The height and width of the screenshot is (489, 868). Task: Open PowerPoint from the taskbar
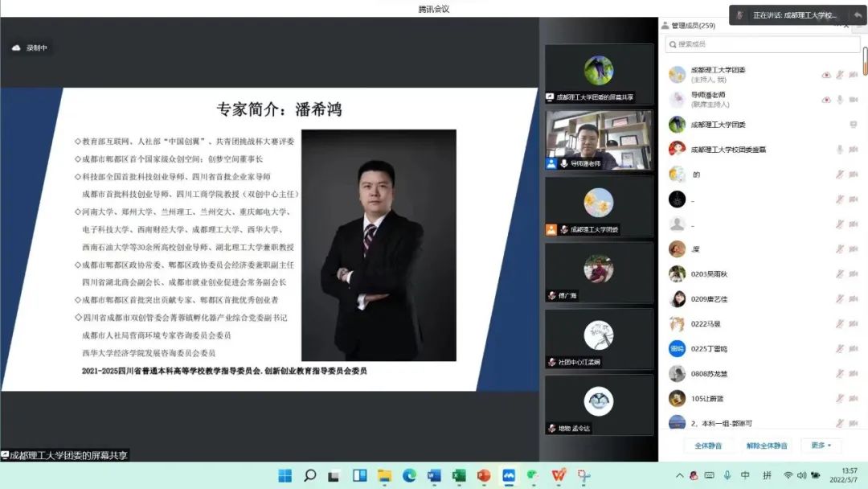pos(484,475)
